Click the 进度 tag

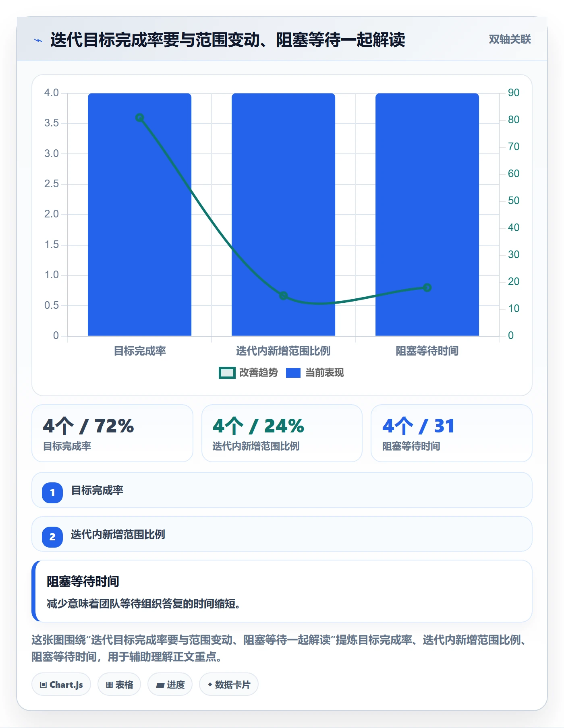pos(170,685)
